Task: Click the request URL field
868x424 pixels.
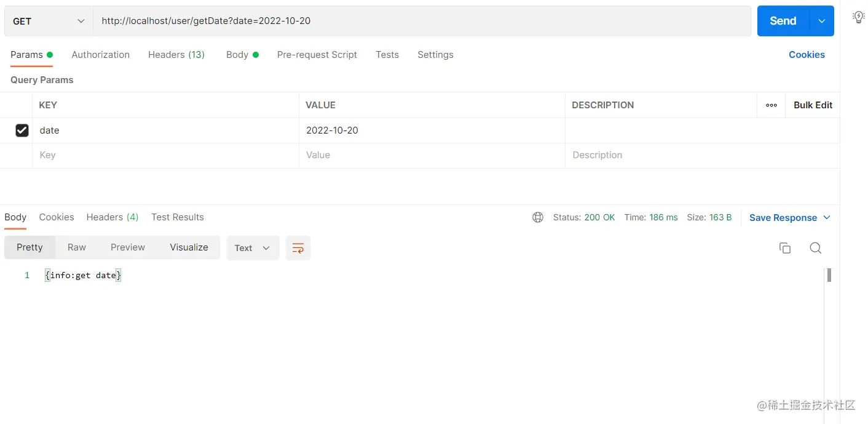Action: [422, 21]
